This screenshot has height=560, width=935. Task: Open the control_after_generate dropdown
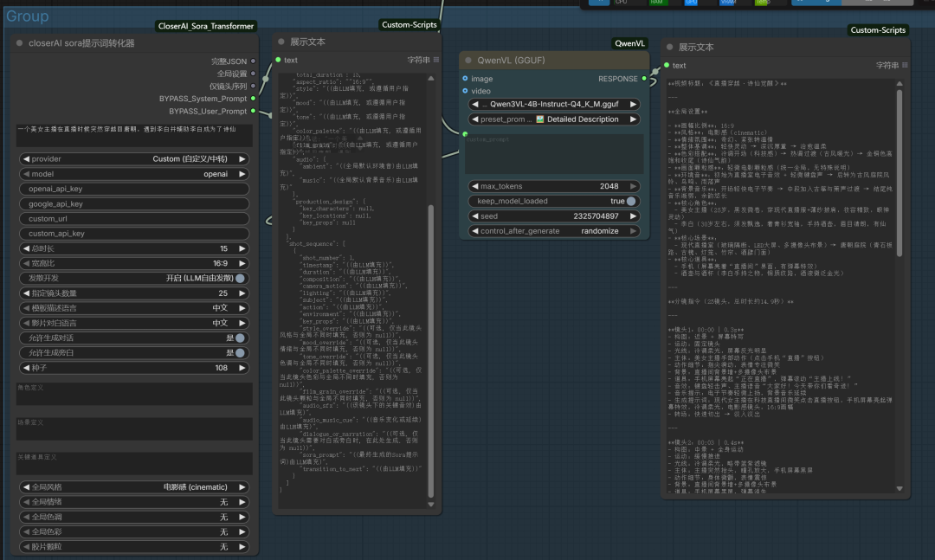(x=554, y=231)
